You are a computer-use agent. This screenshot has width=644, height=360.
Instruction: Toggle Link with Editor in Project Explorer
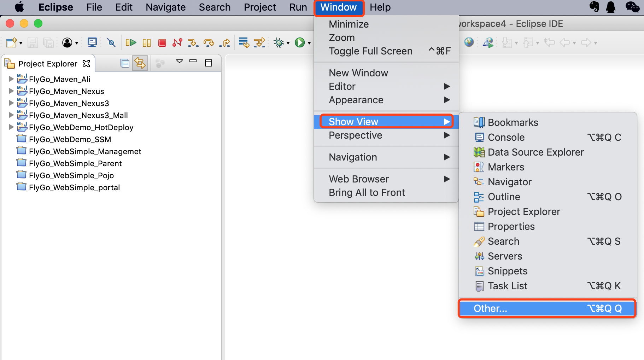(140, 63)
